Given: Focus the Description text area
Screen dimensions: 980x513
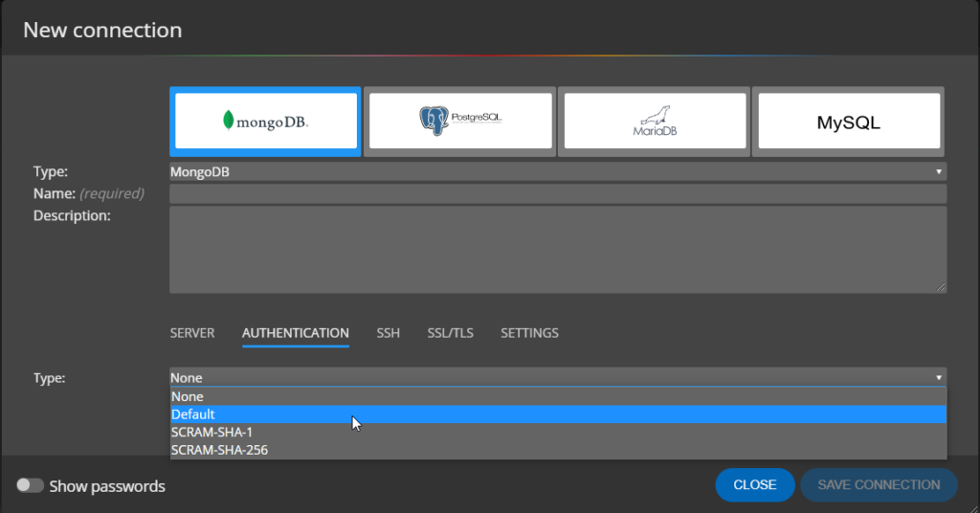Looking at the screenshot, I should pyautogui.click(x=558, y=250).
